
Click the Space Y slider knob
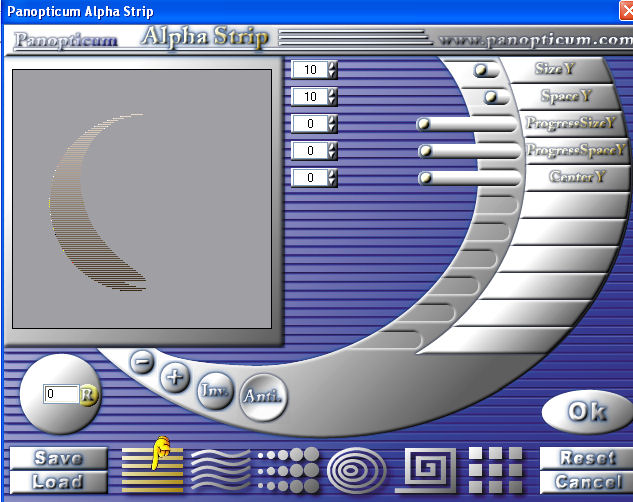(x=491, y=97)
